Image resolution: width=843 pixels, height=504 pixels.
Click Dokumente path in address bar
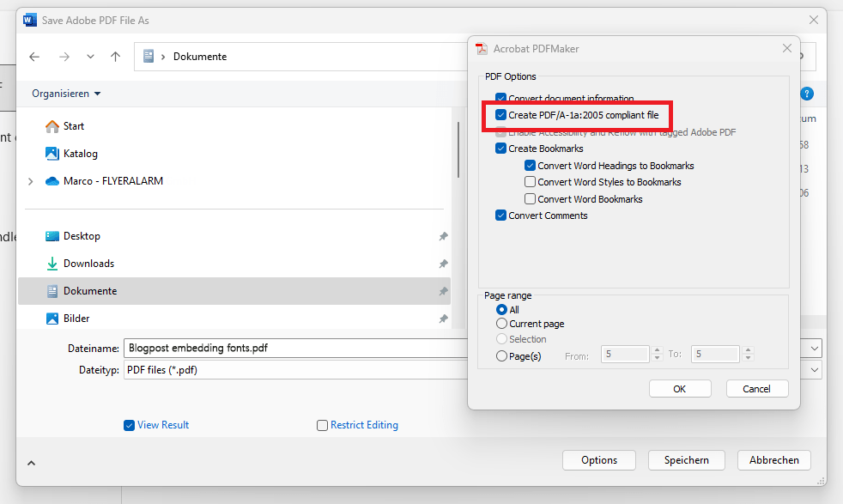pyautogui.click(x=200, y=57)
